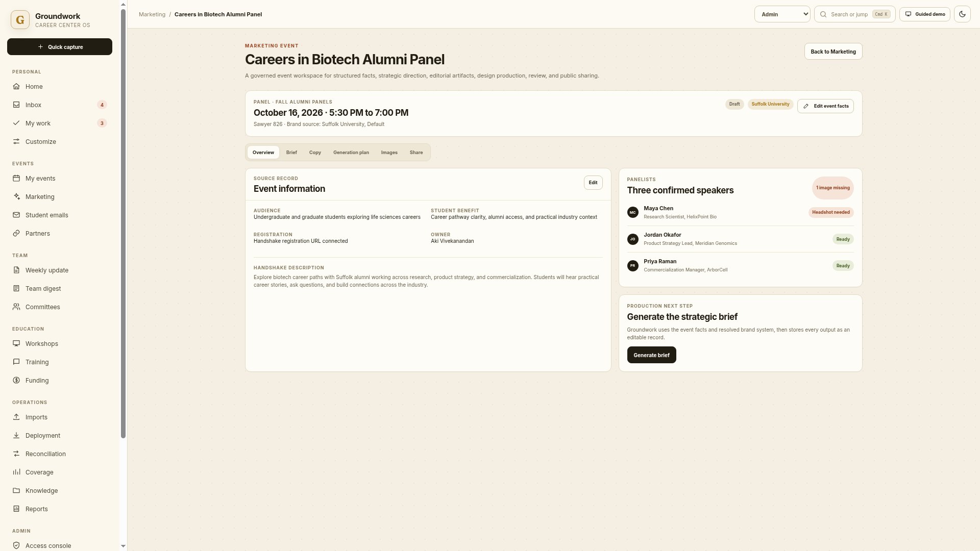This screenshot has width=980, height=551.
Task: Open Home via house icon
Action: [x=16, y=86]
